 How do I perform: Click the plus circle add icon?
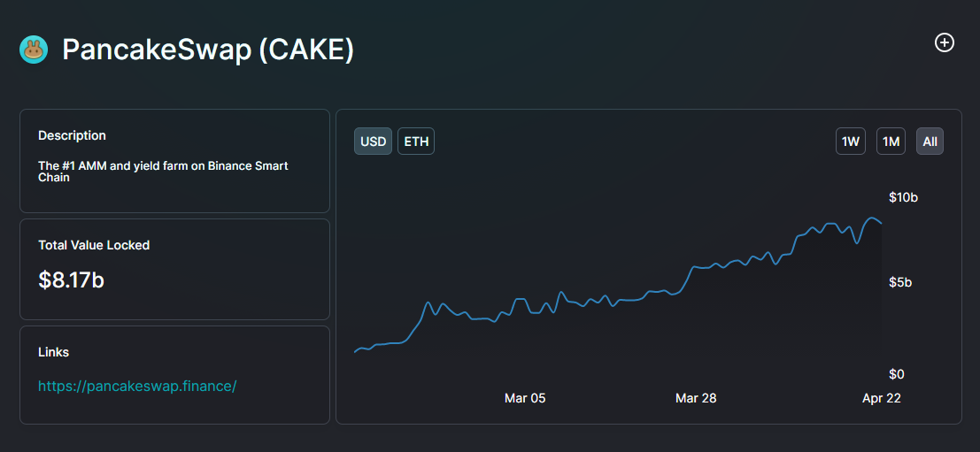point(944,42)
